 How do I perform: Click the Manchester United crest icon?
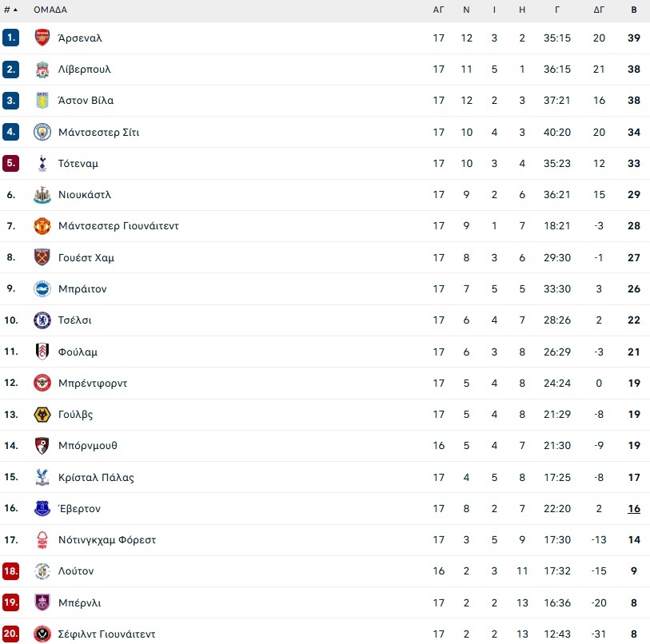[42, 226]
